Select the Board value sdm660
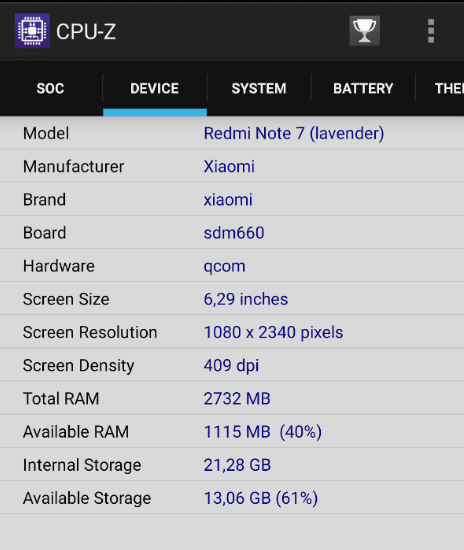 coord(234,233)
